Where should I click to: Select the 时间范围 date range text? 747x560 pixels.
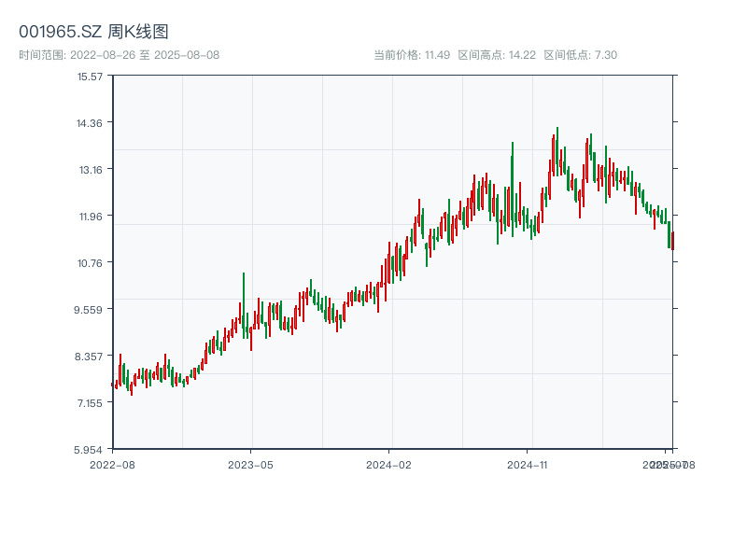click(119, 55)
